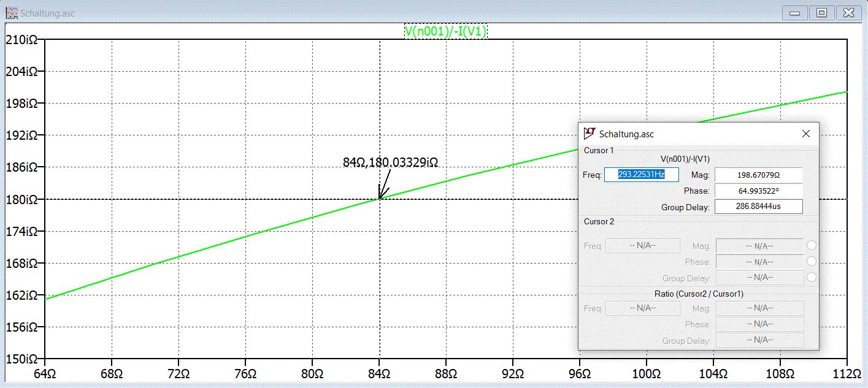The image size is (868, 388).
Task: Click the cursor dialog title Schaltung.asc
Action: click(626, 134)
